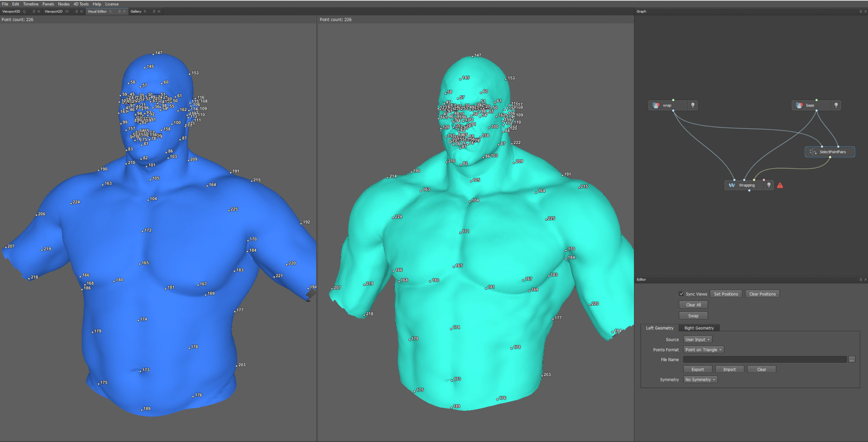The width and height of the screenshot is (868, 442).
Task: Switch to the Right Geometry tab
Action: click(699, 328)
